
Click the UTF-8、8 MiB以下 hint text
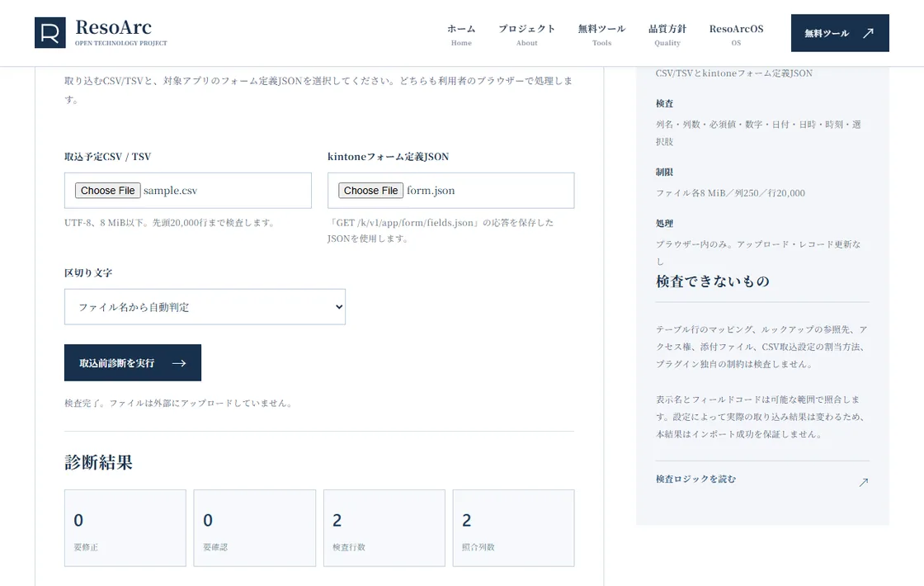(x=170, y=223)
